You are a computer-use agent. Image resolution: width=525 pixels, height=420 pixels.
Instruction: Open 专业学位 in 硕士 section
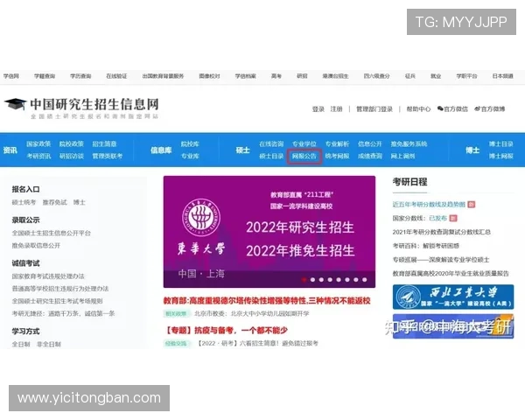click(x=304, y=143)
